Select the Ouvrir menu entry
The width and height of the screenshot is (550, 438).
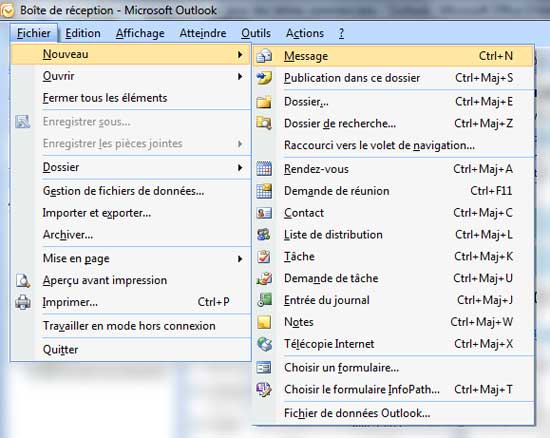pos(131,76)
